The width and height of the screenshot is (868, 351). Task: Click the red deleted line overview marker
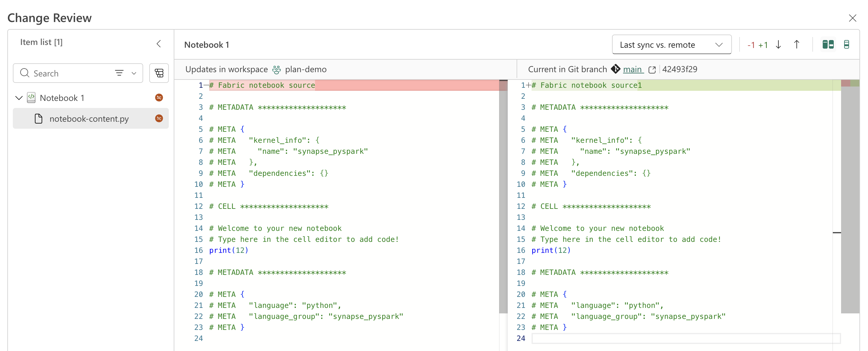845,83
